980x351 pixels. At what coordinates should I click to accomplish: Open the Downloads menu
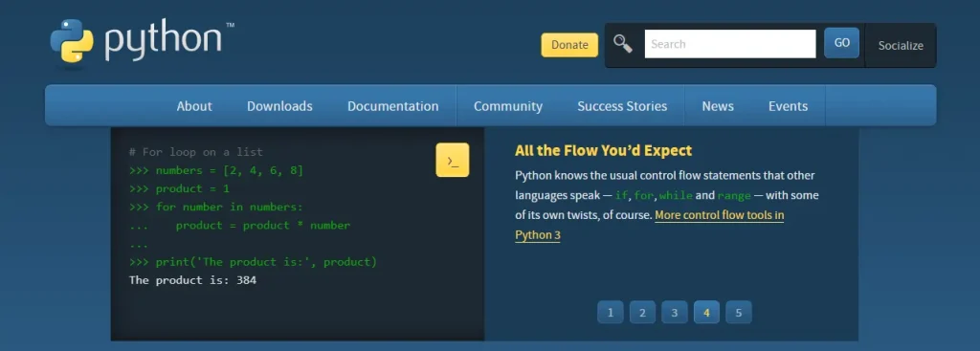279,106
